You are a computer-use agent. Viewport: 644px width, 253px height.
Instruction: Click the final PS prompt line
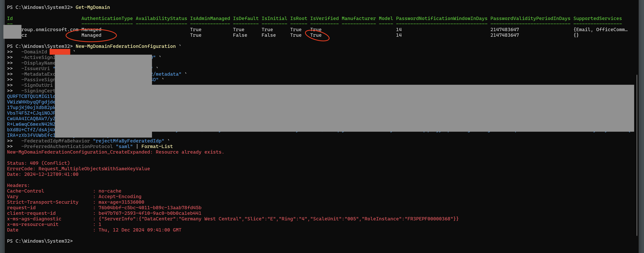point(40,241)
